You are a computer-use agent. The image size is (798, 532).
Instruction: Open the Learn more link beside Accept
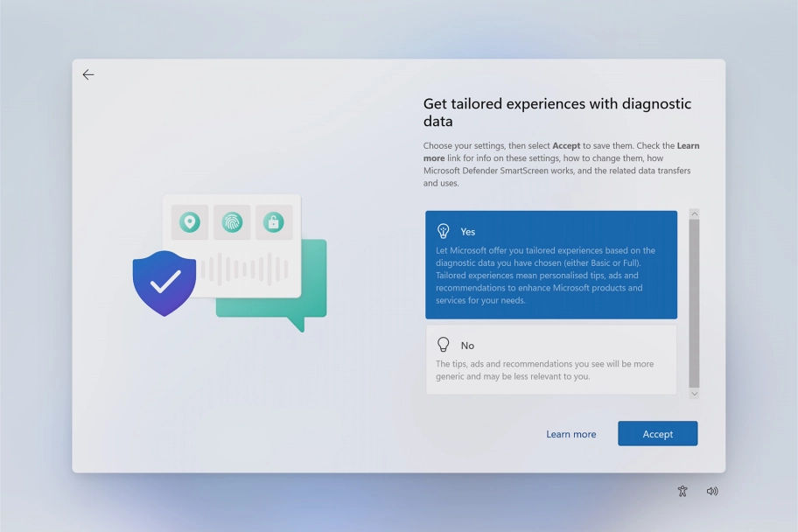tap(570, 434)
